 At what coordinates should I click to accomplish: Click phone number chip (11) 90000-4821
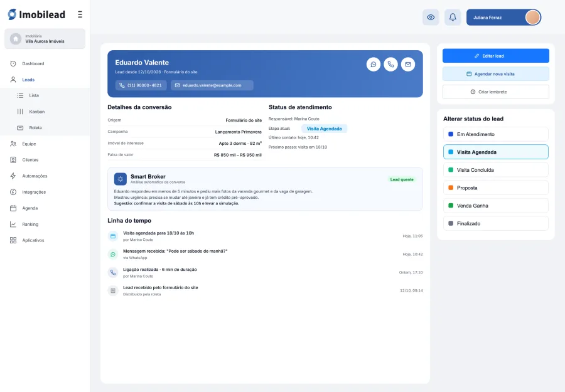(x=141, y=85)
